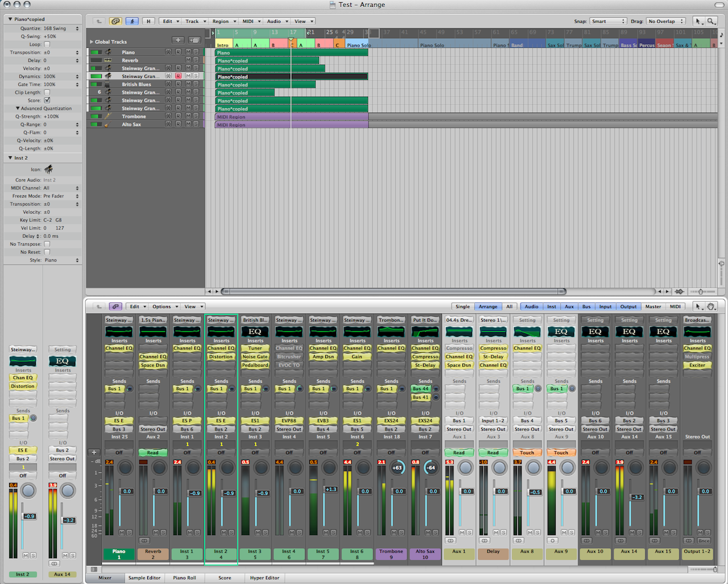Click the Trombone channel pan knob +63
The height and width of the screenshot is (584, 728).
398,468
